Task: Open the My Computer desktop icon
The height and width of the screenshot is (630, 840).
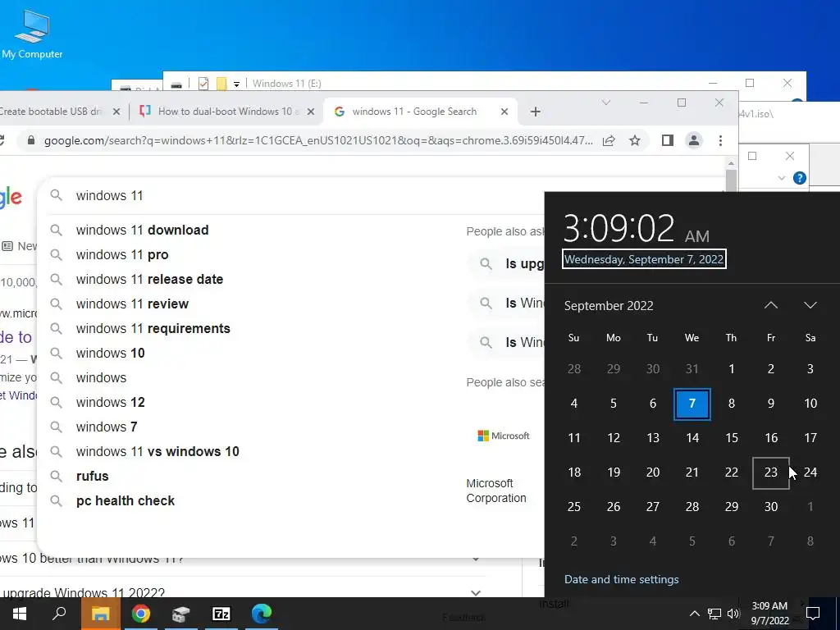Action: (32, 34)
